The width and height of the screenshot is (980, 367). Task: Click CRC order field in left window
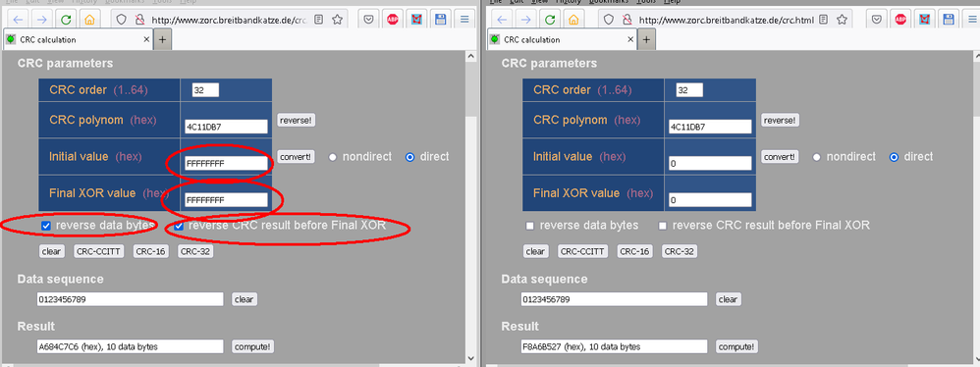point(205,90)
